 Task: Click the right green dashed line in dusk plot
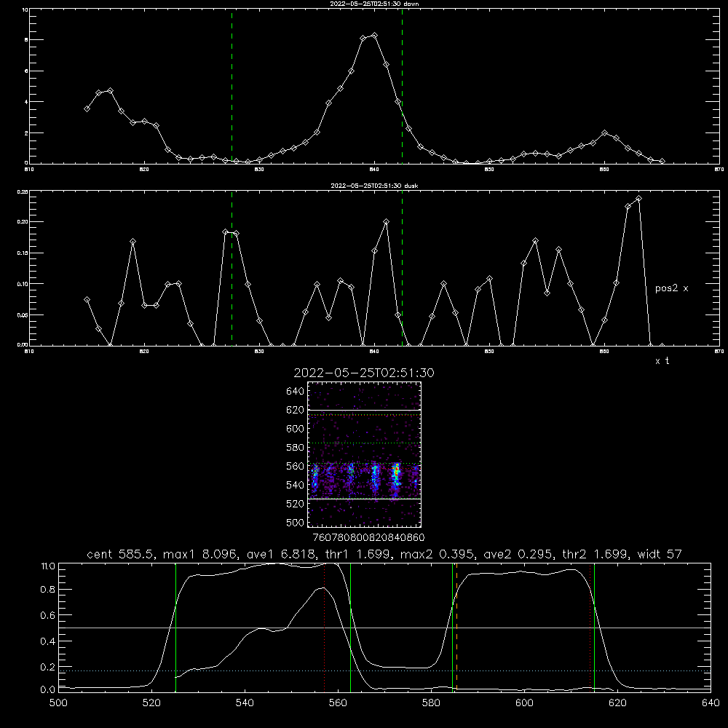pos(402,268)
